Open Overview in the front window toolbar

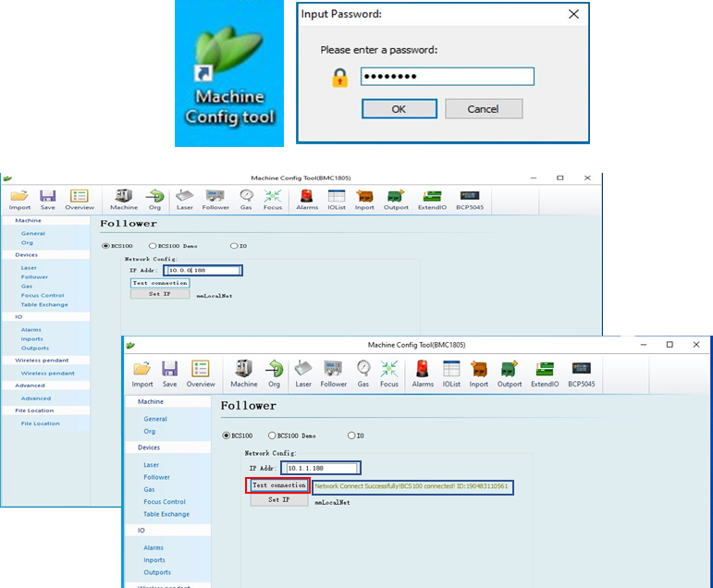pyautogui.click(x=201, y=374)
